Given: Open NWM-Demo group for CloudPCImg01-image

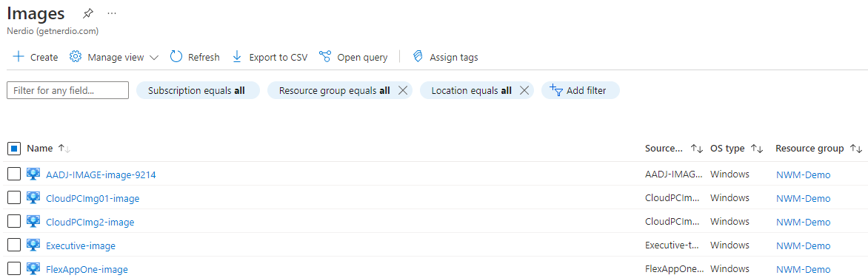Looking at the screenshot, I should [804, 198].
